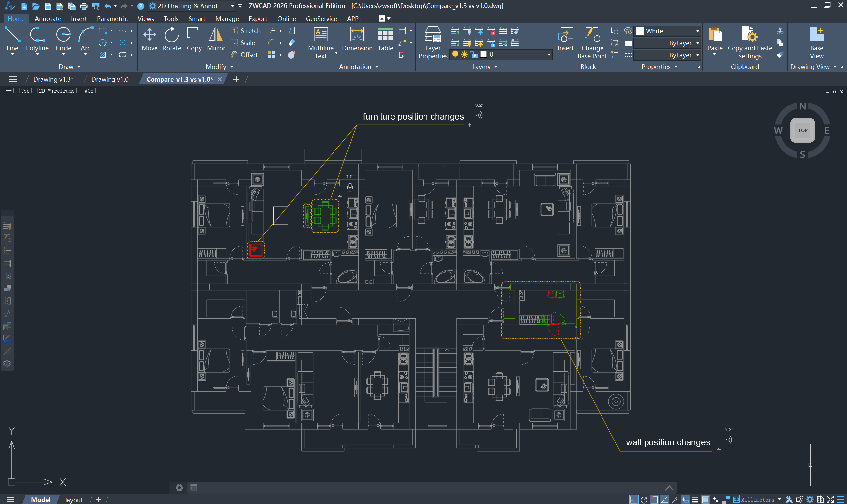847x504 pixels.
Task: Click the Stretch button
Action: (x=245, y=31)
